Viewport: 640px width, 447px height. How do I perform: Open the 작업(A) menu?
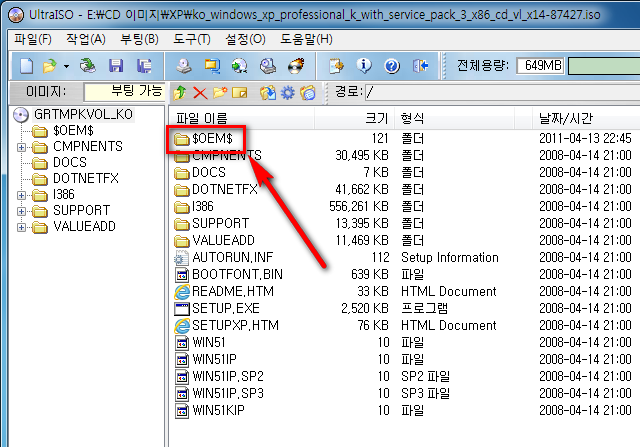pos(86,39)
